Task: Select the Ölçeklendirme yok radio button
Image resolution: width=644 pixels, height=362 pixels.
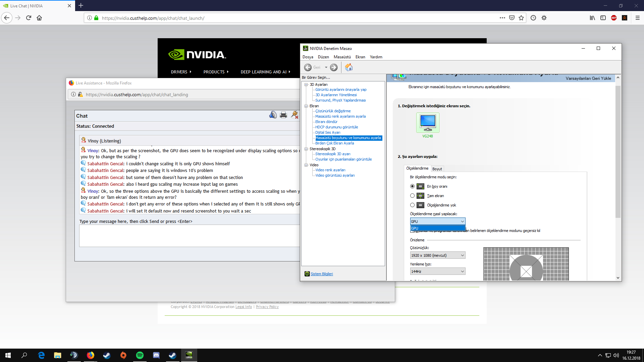Action: point(412,205)
